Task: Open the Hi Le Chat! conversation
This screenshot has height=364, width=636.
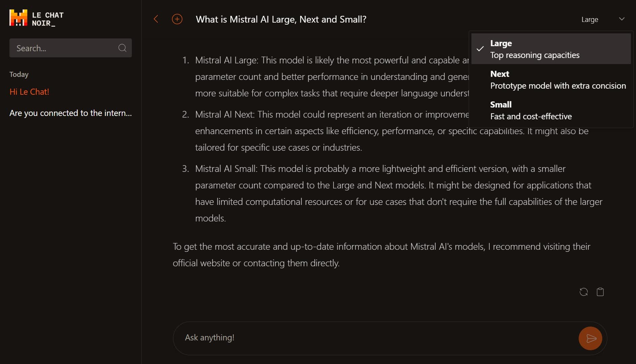Action: tap(29, 92)
